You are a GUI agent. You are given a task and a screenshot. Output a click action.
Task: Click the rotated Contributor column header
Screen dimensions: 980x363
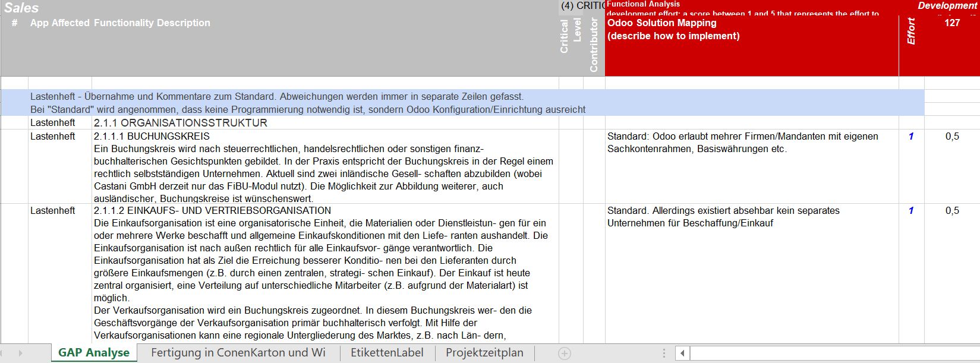pos(594,45)
